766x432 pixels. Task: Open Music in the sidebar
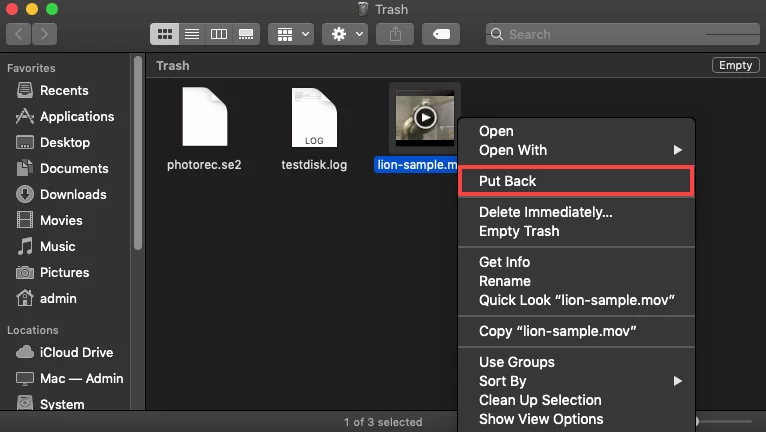(x=46, y=246)
